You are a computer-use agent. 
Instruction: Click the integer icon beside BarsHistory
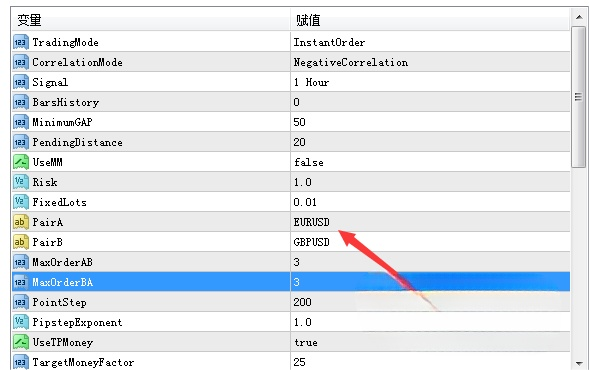21,102
